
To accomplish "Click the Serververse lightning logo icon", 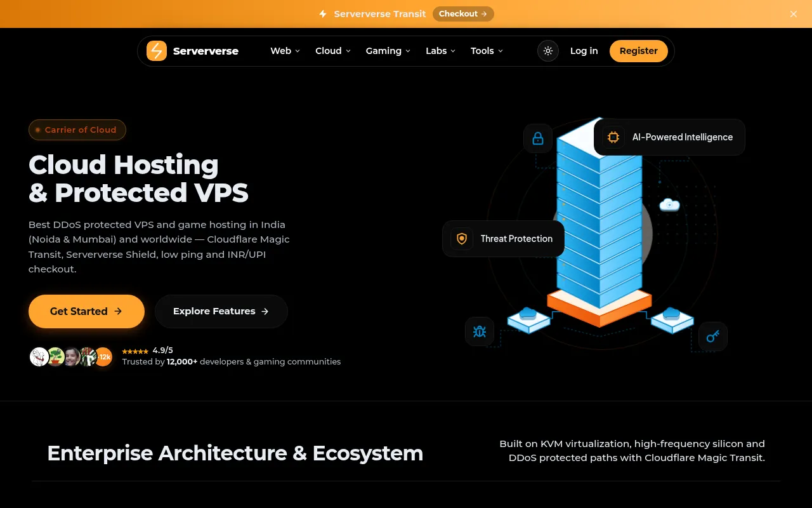I will 157,51.
